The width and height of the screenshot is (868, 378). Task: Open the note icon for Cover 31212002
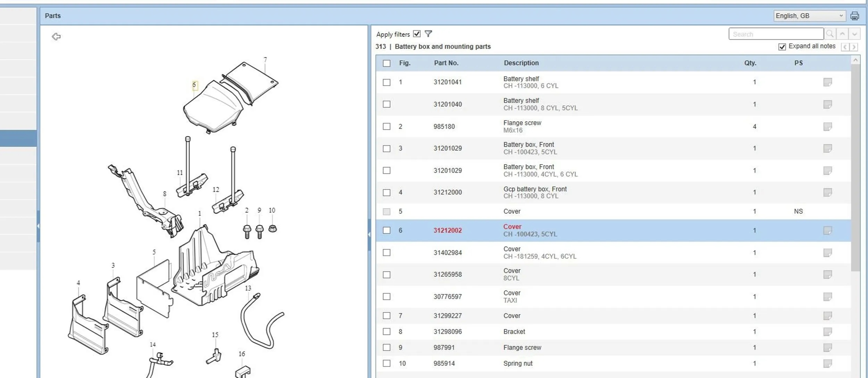(x=827, y=230)
